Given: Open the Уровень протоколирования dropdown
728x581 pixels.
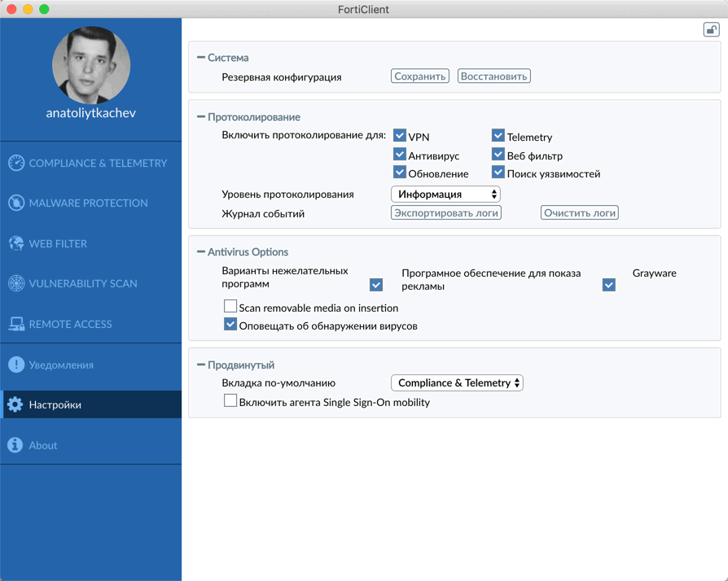Looking at the screenshot, I should click(x=445, y=194).
